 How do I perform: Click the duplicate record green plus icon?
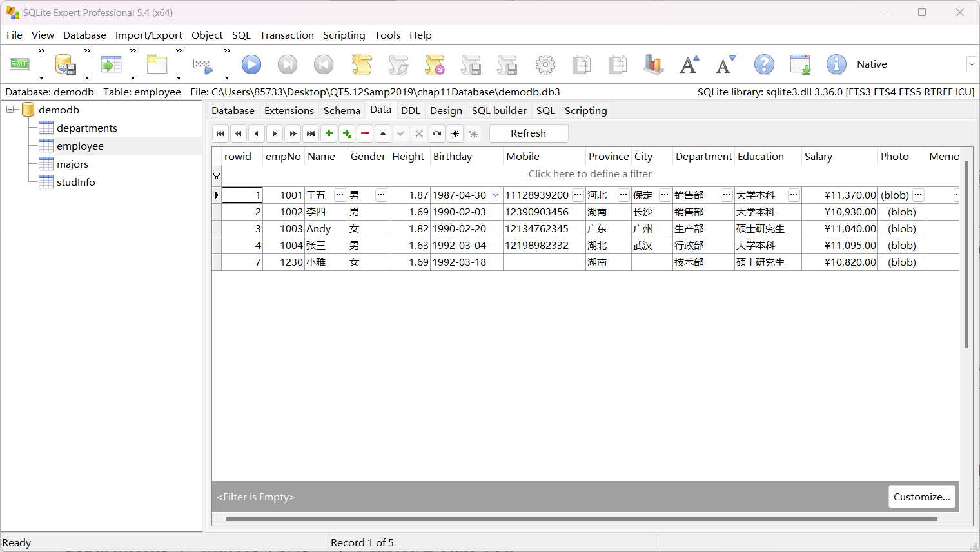pos(347,133)
